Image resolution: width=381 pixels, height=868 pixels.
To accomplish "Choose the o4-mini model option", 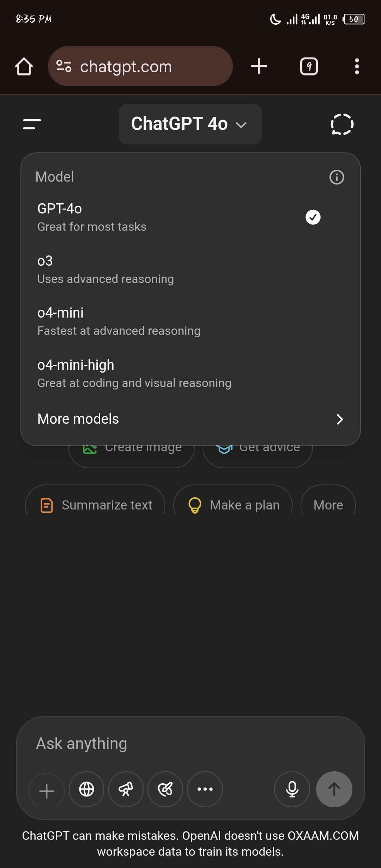I will pos(119,321).
